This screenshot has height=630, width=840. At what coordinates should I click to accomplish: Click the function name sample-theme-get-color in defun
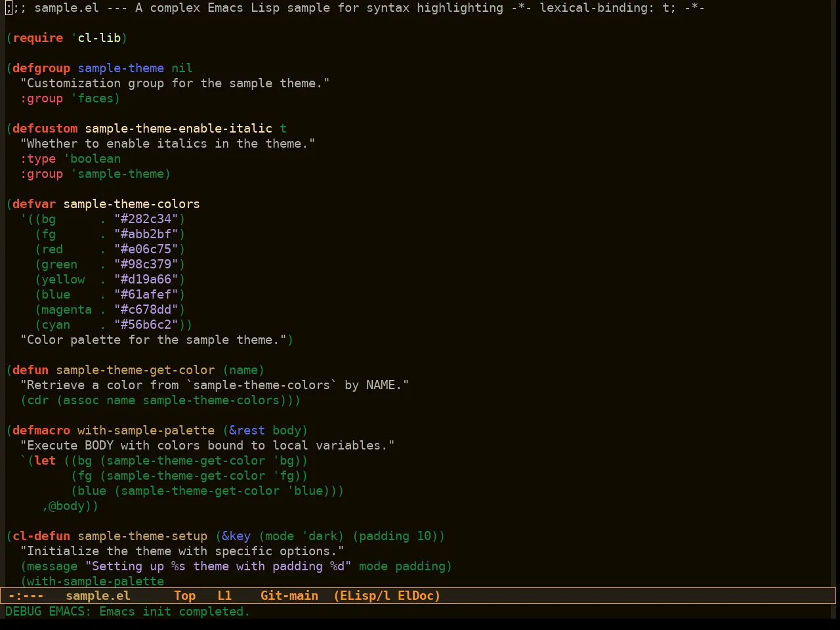click(135, 370)
